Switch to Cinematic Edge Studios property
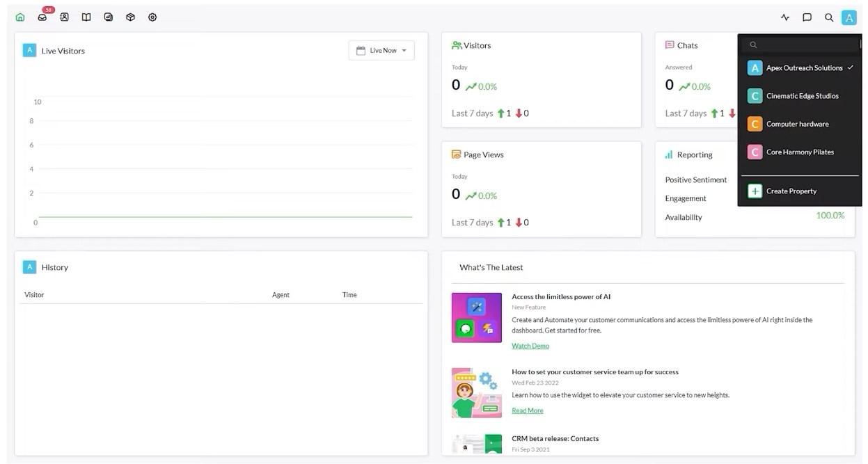868x464 pixels. pyautogui.click(x=802, y=96)
